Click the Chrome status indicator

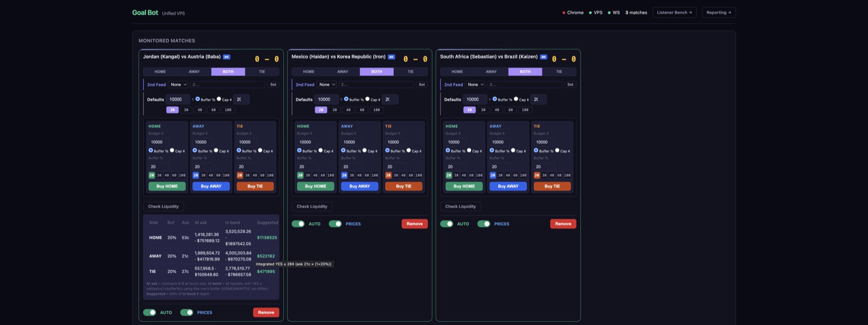click(573, 12)
